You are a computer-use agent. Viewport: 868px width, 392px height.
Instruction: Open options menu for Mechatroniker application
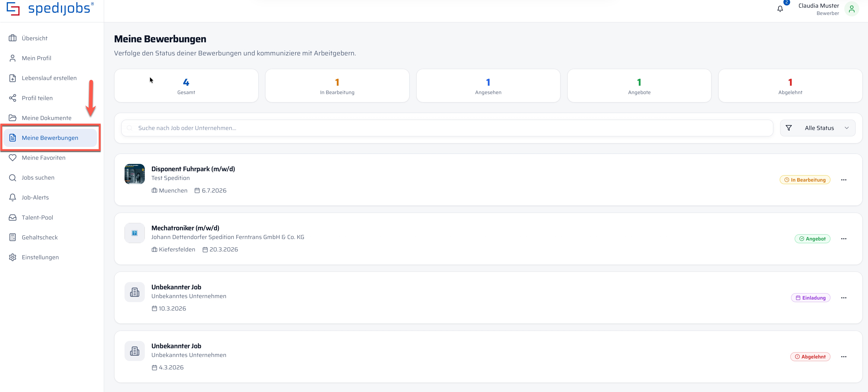843,239
